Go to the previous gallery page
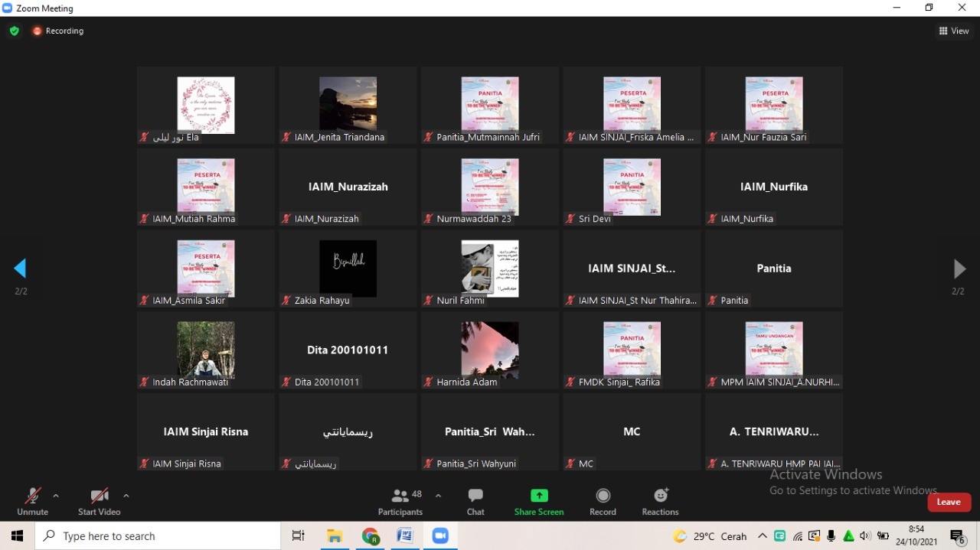 coord(21,268)
